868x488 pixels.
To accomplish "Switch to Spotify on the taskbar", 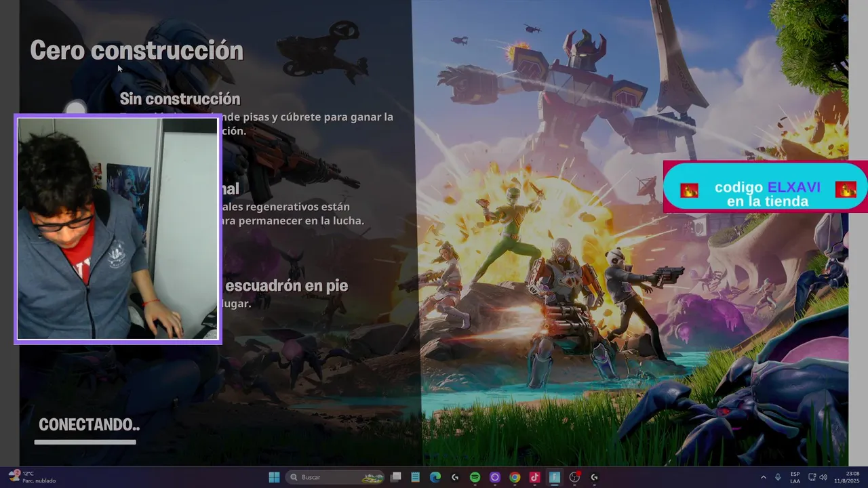I will (x=475, y=477).
